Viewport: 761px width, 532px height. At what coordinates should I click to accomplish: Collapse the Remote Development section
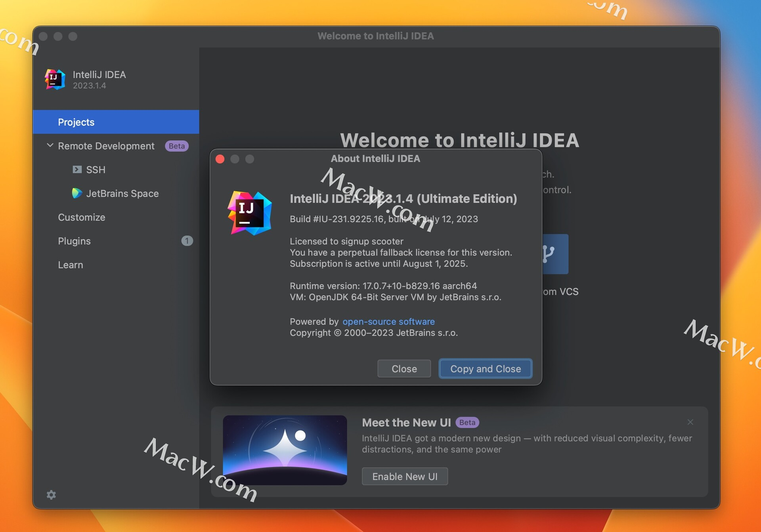(x=50, y=145)
